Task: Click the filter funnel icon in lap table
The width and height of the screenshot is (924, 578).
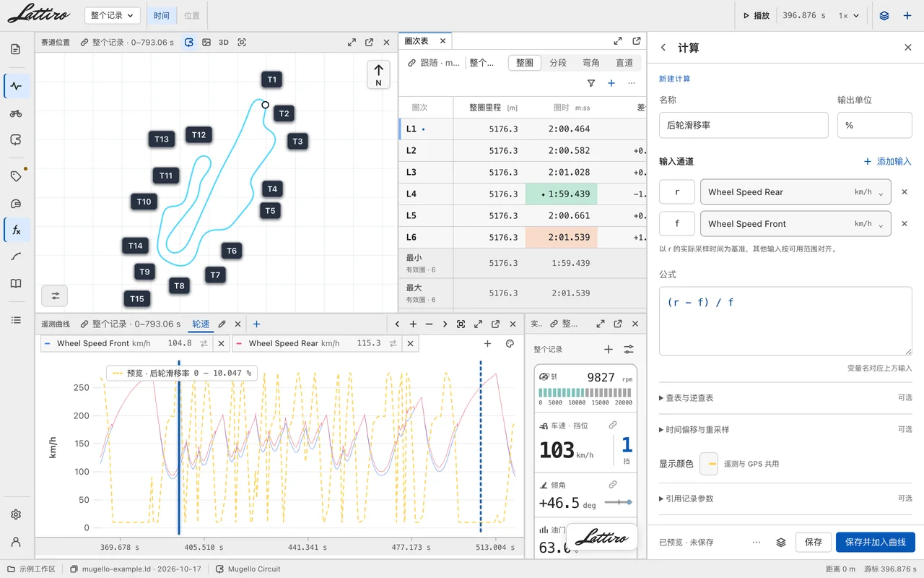Action: point(591,83)
